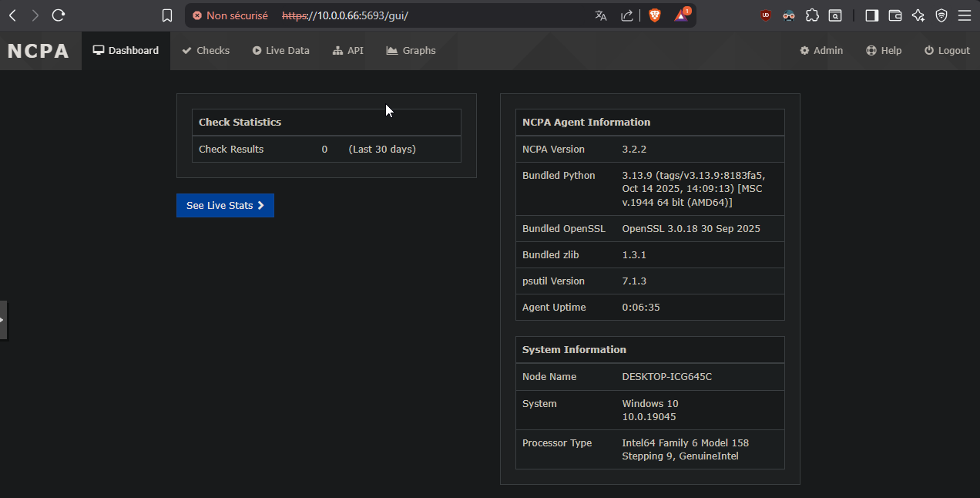Open the Brave Rewards triangle icon
This screenshot has width=980, height=498.
(x=681, y=15)
